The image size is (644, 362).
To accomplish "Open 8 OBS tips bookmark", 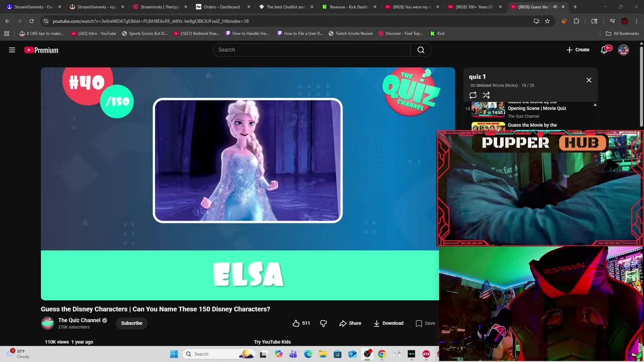I will [x=41, y=33].
